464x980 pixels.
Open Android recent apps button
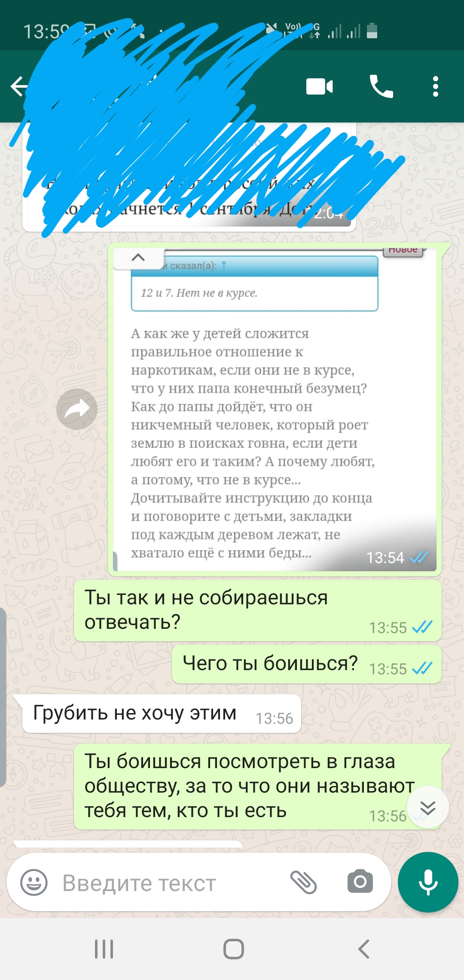coord(104,949)
